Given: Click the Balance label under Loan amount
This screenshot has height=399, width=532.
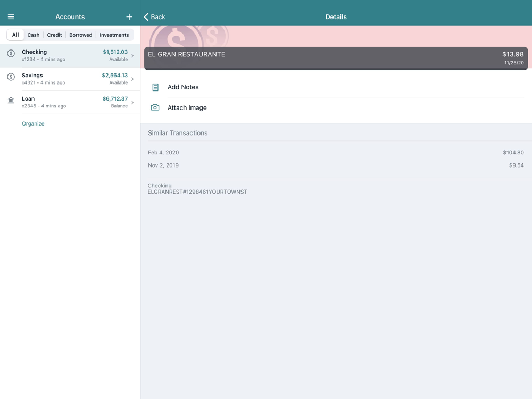Looking at the screenshot, I should tap(119, 106).
